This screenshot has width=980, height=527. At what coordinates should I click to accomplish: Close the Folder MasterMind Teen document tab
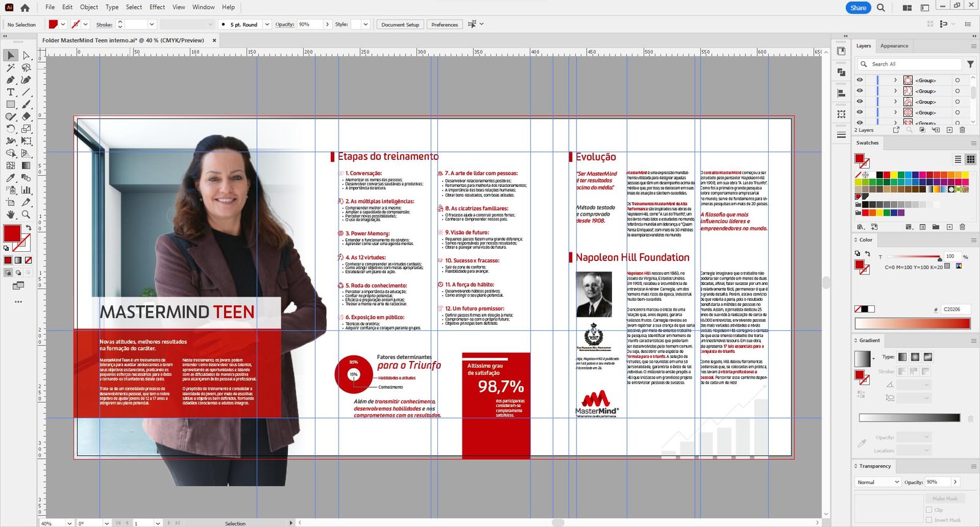coord(214,40)
